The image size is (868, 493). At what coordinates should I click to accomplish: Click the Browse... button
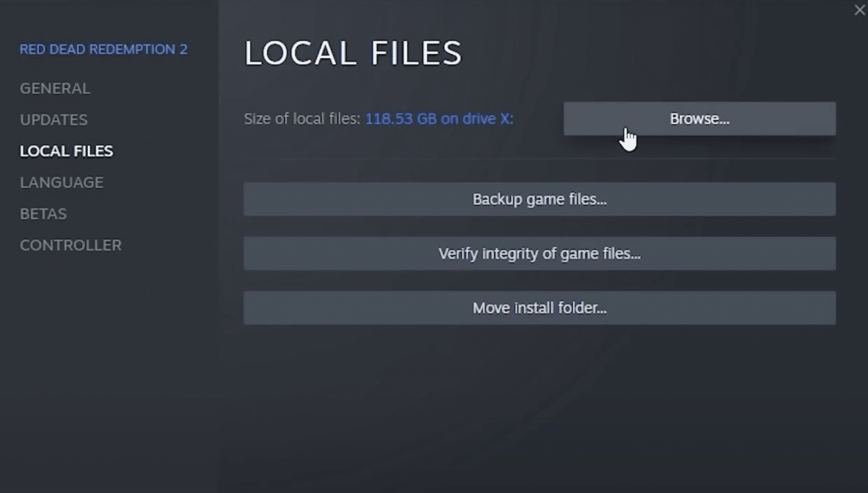(699, 119)
